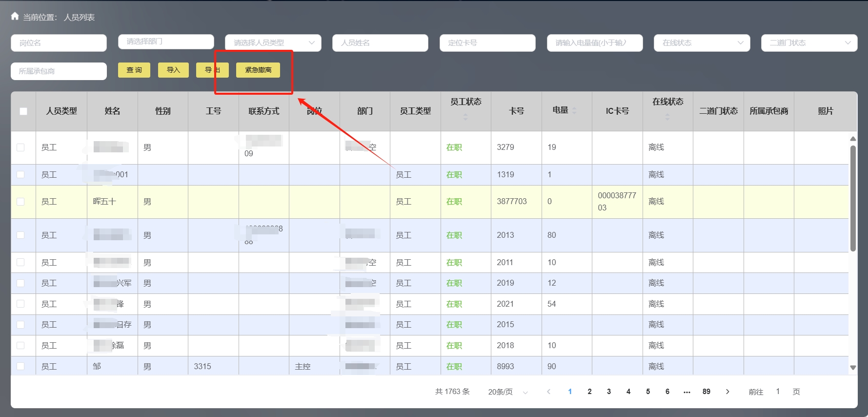This screenshot has width=868, height=417.
Task: Sort by 员工状态 column sort arrows
Action: (x=465, y=117)
